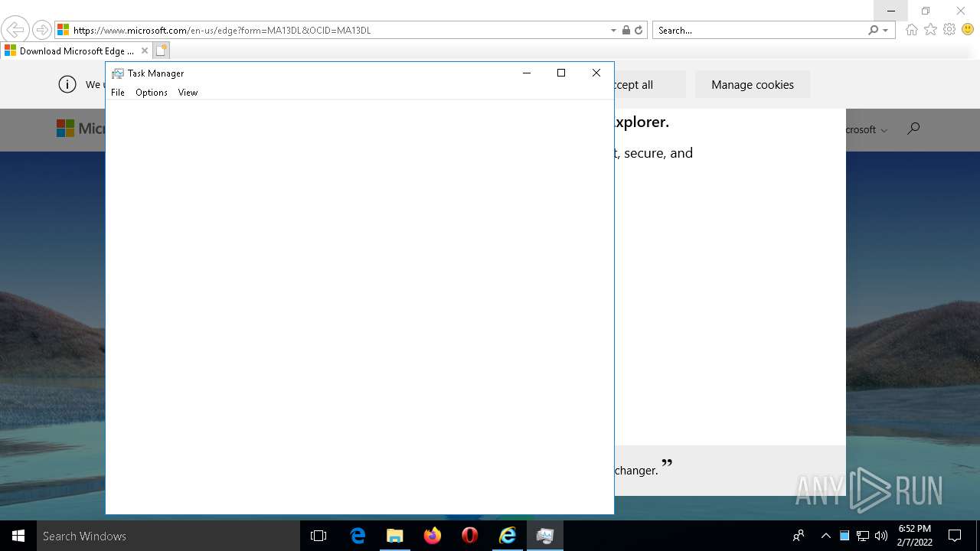
Task: Show hidden system tray icons
Action: point(825,536)
